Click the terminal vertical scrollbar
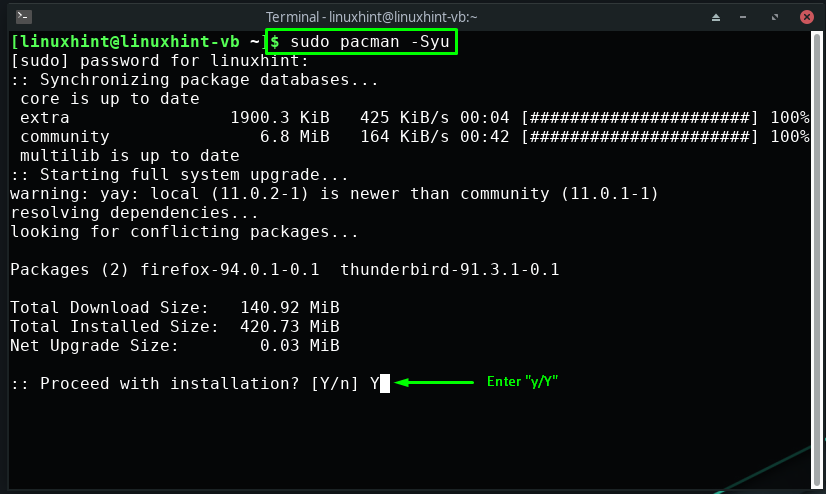Image resolution: width=826 pixels, height=494 pixels. [x=817, y=260]
